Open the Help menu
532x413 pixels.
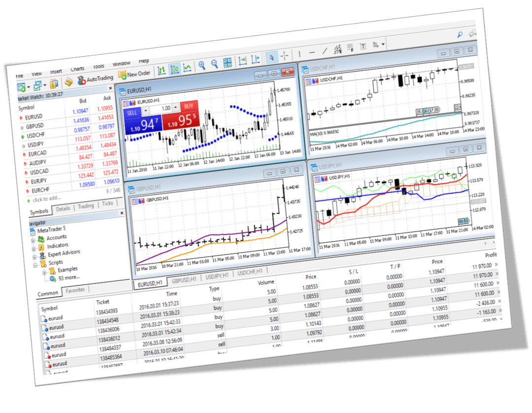[144, 61]
